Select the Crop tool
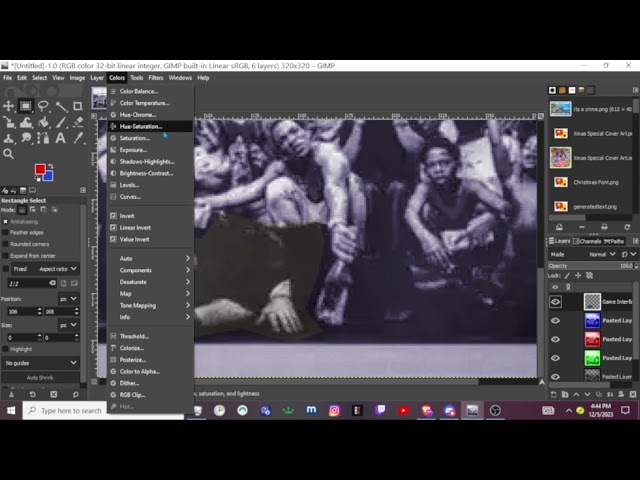640x480 pixels. tap(78, 106)
